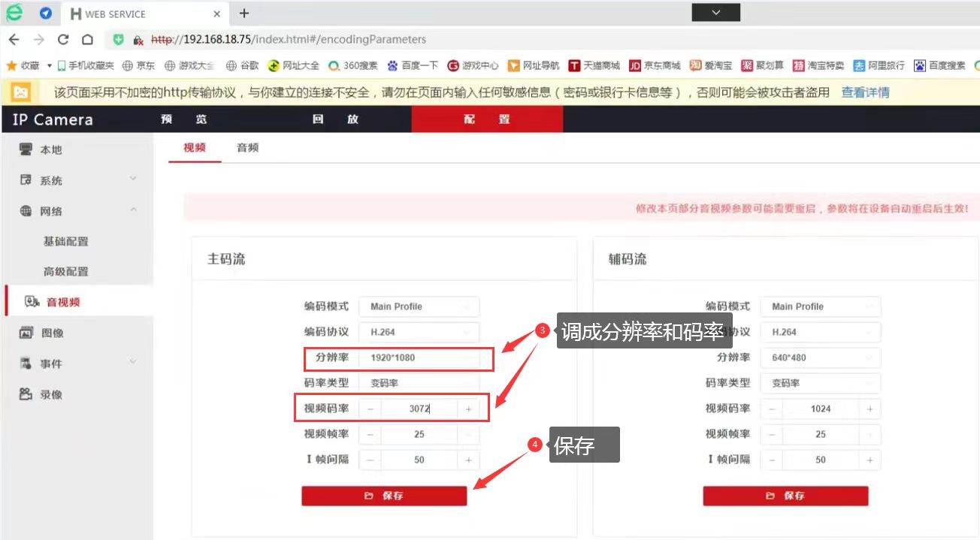Open main stream 分辨率 dropdown showing 1920*1080
The width and height of the screenshot is (980, 540).
(x=419, y=358)
